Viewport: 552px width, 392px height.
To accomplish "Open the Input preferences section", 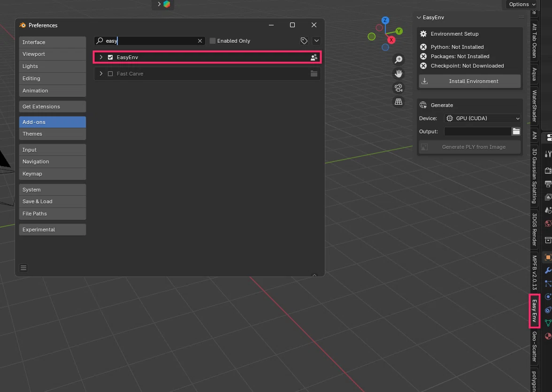I will [x=53, y=150].
